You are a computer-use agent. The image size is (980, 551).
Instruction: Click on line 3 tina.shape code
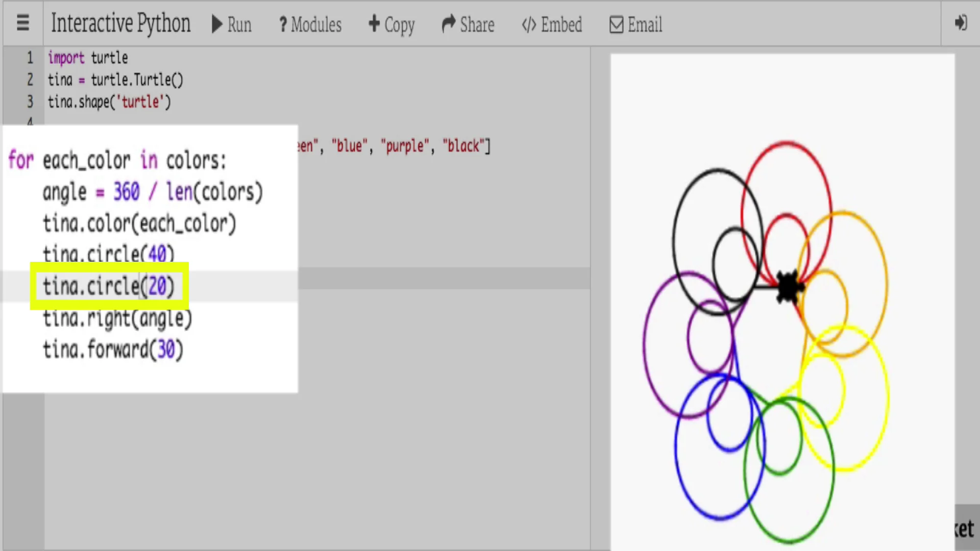point(109,102)
